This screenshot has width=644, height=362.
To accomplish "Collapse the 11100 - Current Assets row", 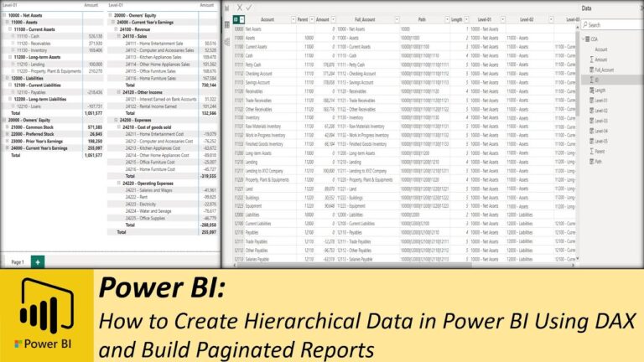I will tap(10, 29).
